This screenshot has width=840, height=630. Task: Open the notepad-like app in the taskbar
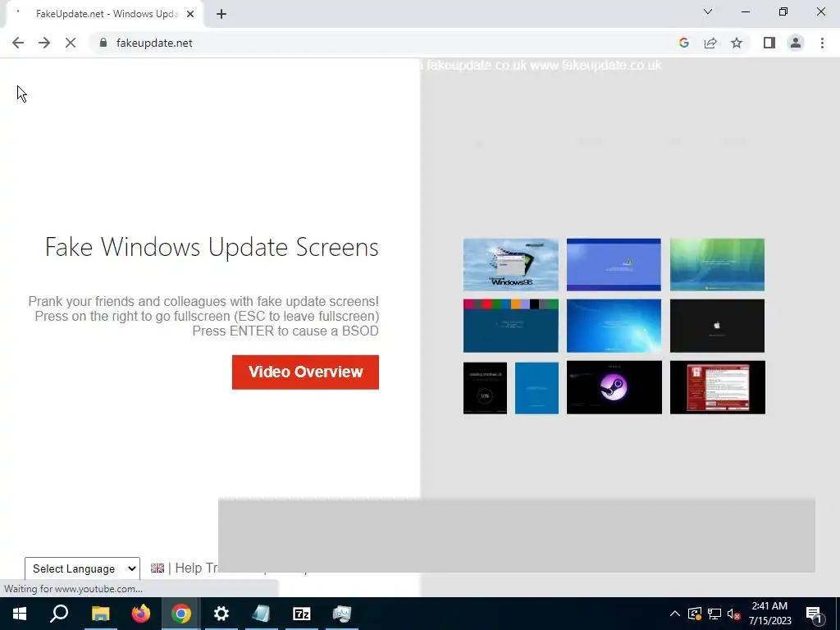click(x=262, y=614)
